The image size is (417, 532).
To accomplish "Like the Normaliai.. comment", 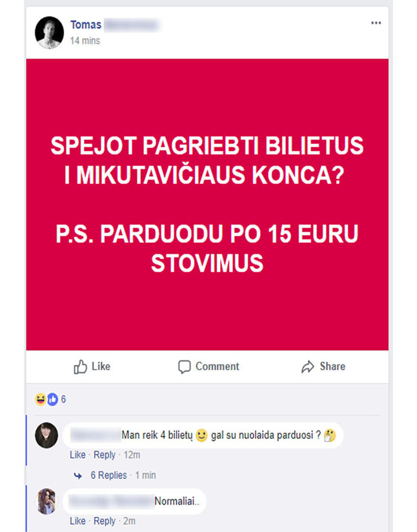I will pos(77,521).
